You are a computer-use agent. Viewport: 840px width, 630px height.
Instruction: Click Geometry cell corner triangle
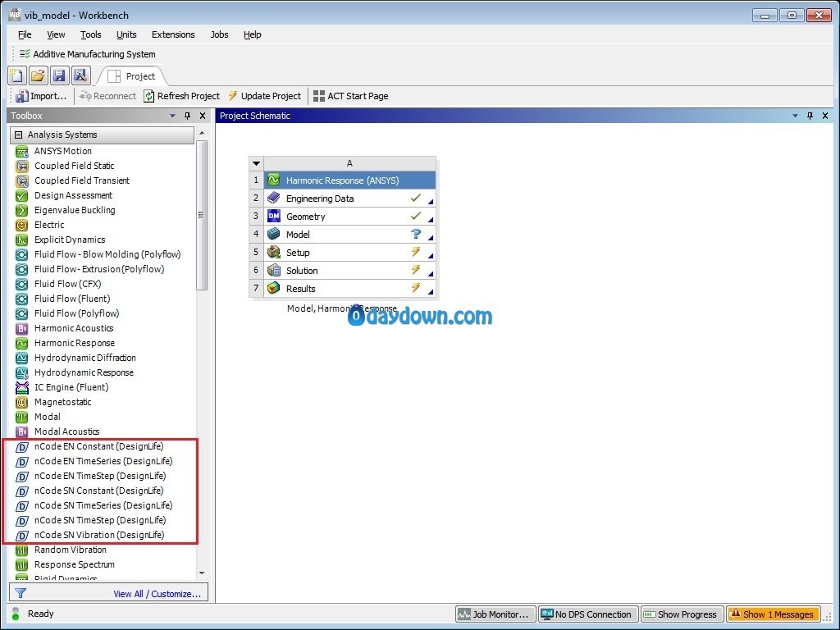pos(431,220)
